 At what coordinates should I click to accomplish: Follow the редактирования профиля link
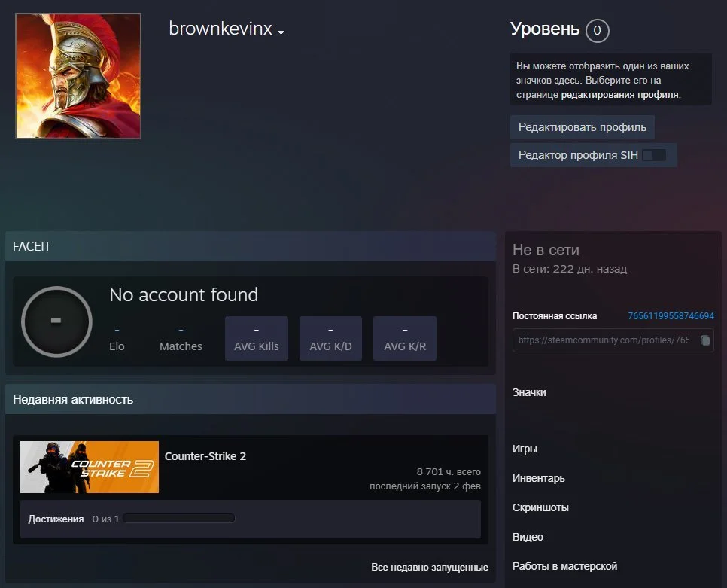coord(620,95)
